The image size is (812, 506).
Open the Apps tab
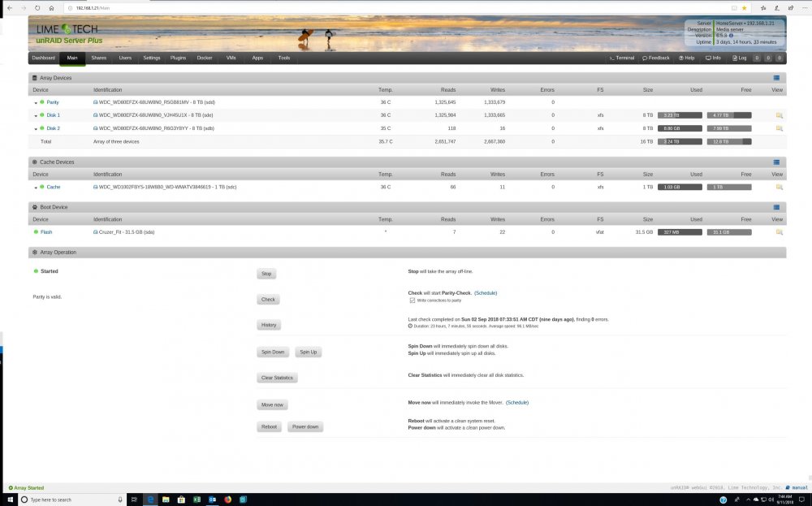tap(257, 58)
